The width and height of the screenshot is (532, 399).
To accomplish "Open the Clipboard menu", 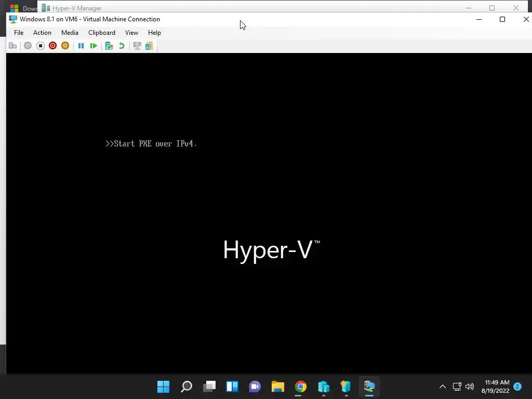I will [102, 33].
